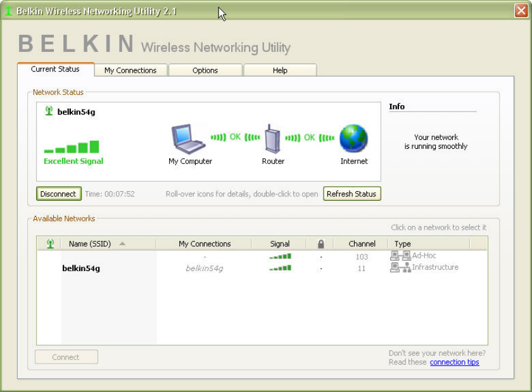Close the Belkin utility window
Screen dimensions: 532x392
click(x=521, y=11)
